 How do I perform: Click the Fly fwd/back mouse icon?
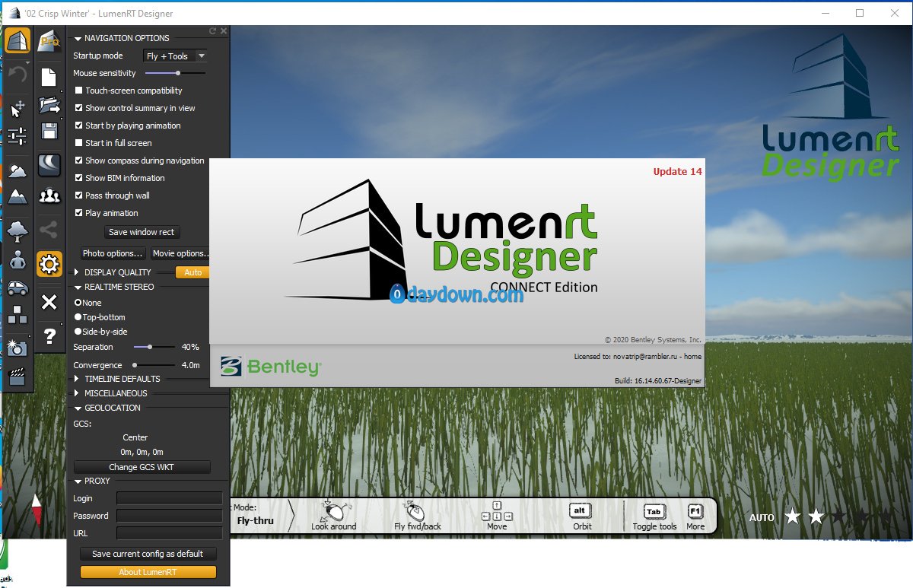[x=416, y=510]
